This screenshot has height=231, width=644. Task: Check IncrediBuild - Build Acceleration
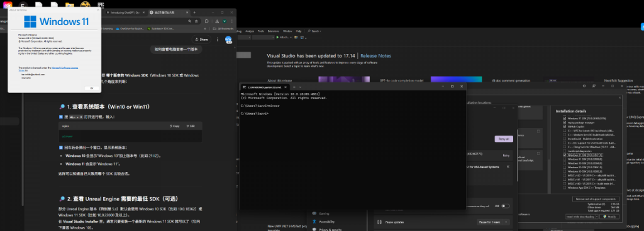coord(564,139)
